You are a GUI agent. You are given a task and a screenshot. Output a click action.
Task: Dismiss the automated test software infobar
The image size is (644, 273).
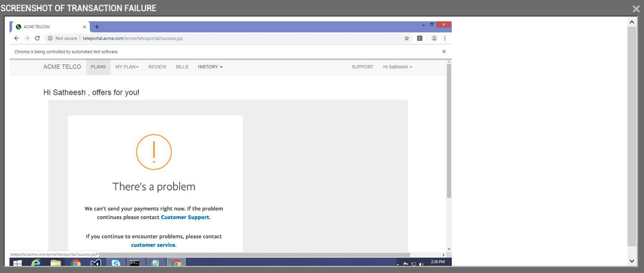coord(444,52)
